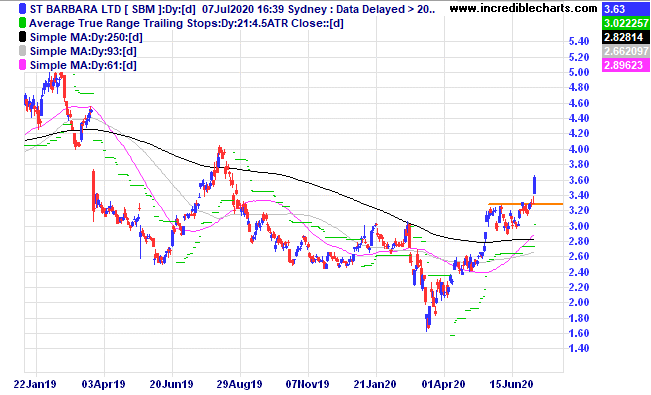
Task: Click the green ATR Trailing Stops legend swatch
Action: click(22, 23)
